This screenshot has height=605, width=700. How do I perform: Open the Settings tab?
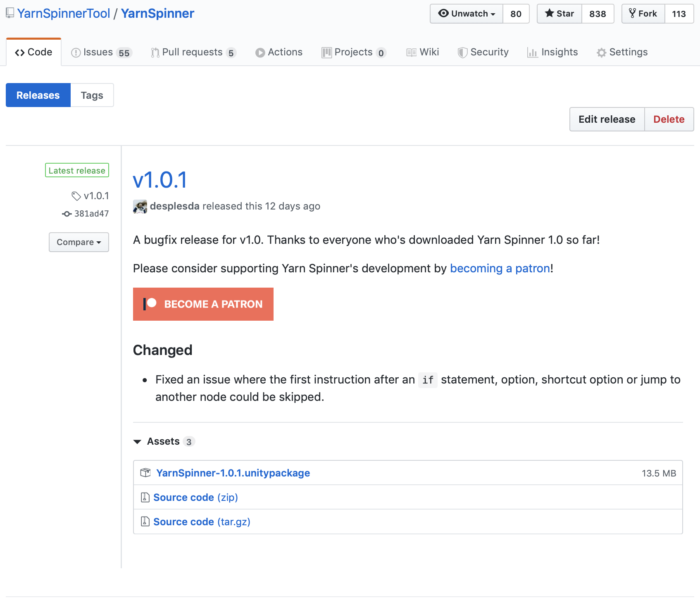point(622,52)
